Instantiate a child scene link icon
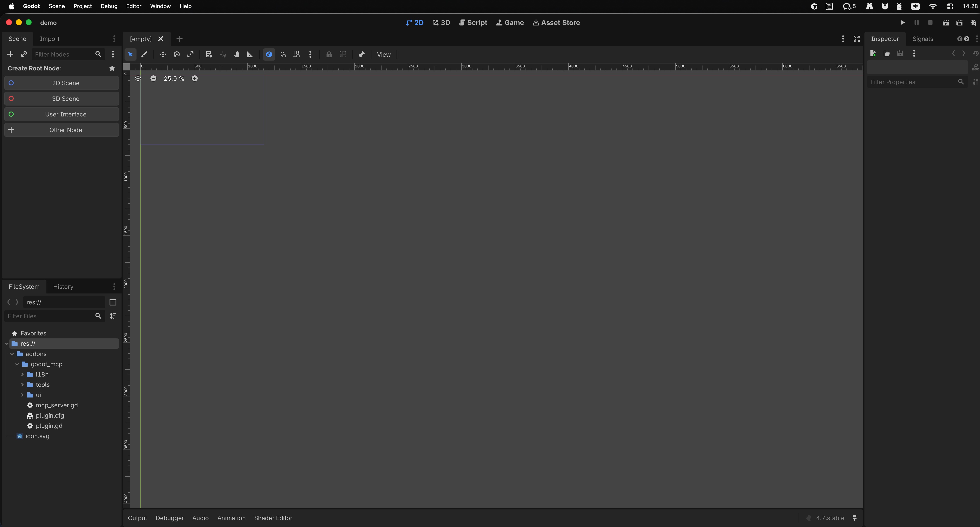The image size is (980, 527). point(24,54)
